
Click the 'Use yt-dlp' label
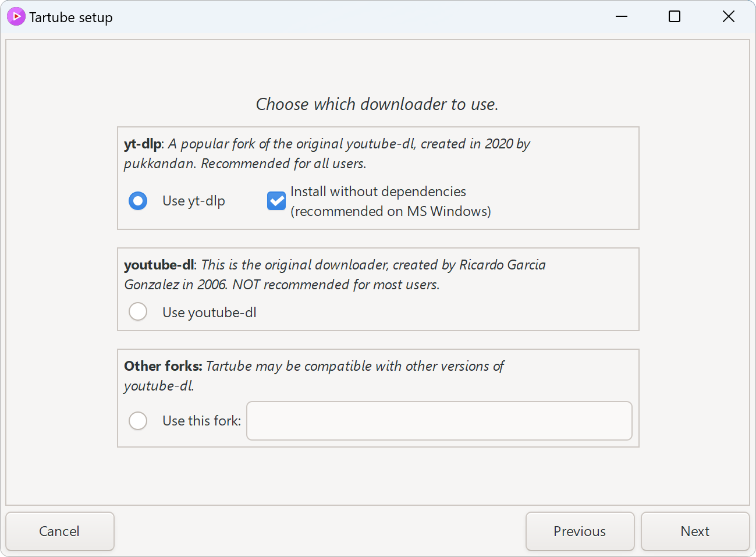[194, 201]
